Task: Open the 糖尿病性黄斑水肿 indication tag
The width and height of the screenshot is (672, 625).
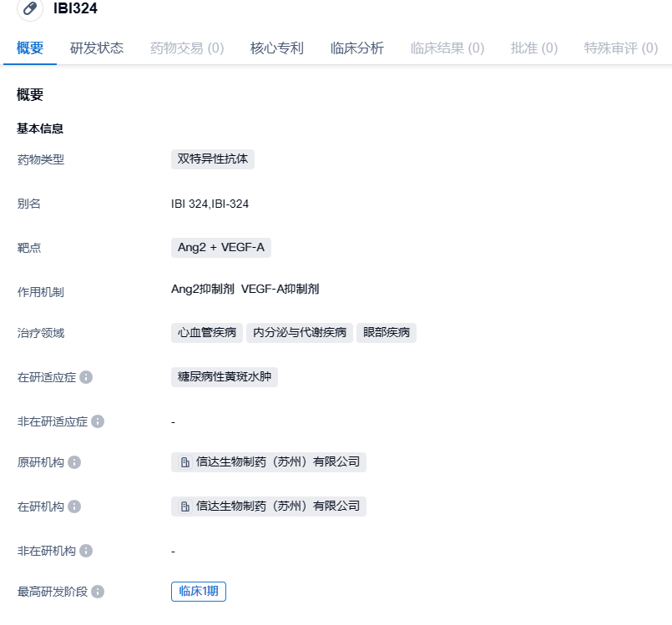Action: click(x=225, y=377)
